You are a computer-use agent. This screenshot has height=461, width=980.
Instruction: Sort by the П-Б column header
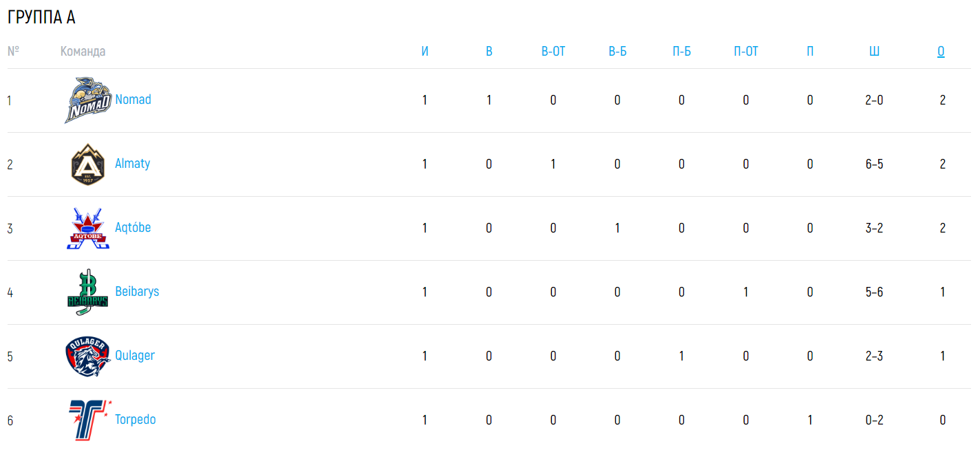tap(682, 52)
